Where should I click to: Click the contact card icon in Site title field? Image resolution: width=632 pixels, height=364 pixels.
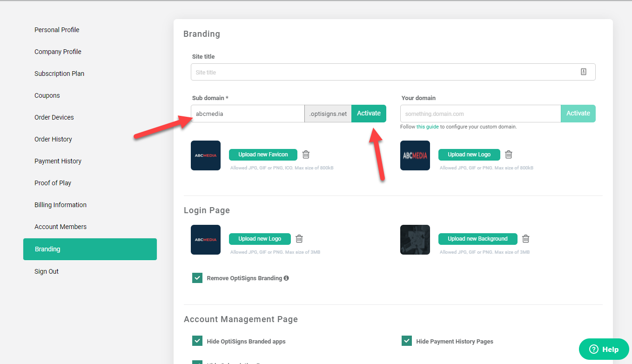click(x=584, y=72)
